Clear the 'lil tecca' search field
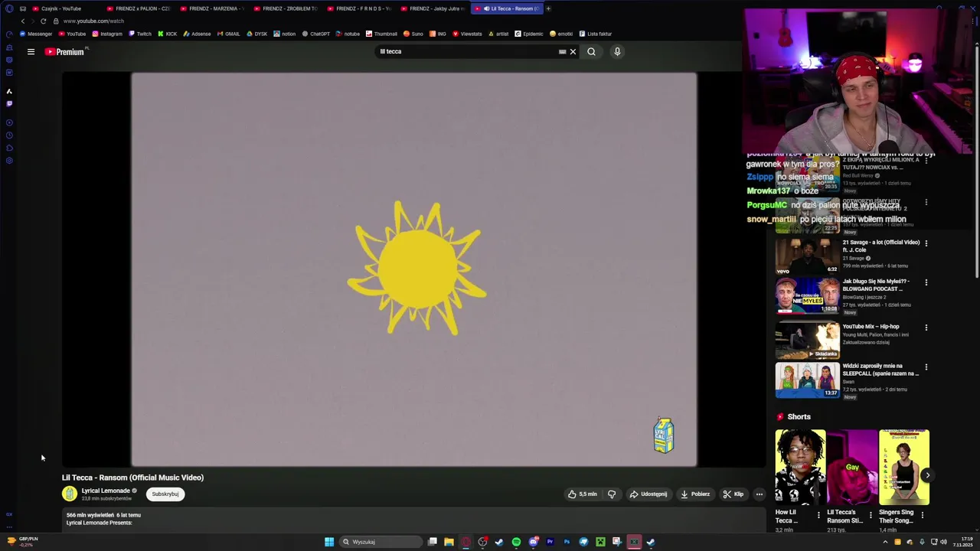980x551 pixels. click(573, 52)
